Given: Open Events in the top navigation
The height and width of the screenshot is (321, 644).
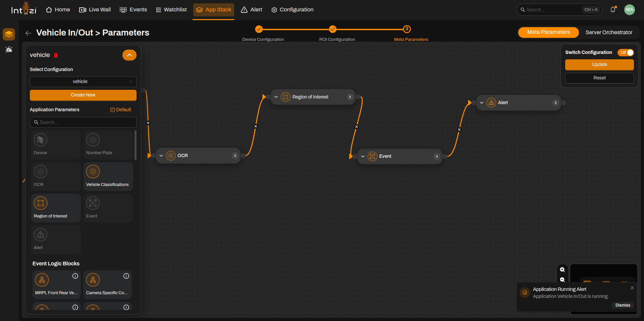Looking at the screenshot, I should pyautogui.click(x=133, y=10).
